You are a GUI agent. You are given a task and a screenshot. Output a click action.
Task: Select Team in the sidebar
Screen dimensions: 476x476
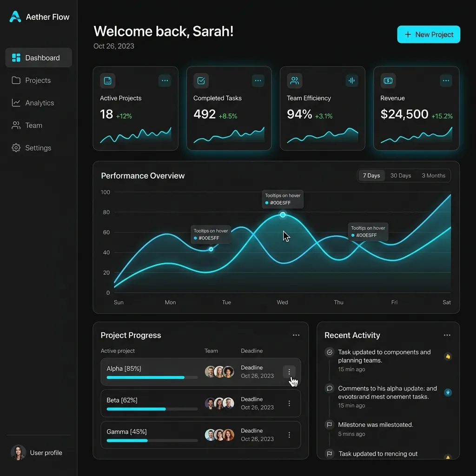(39, 126)
